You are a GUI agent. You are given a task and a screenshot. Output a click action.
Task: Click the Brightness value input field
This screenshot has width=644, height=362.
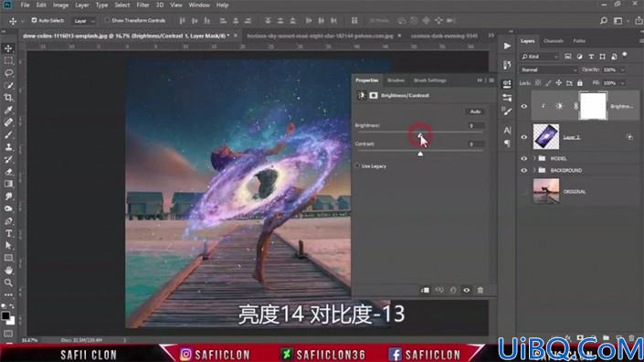click(476, 125)
